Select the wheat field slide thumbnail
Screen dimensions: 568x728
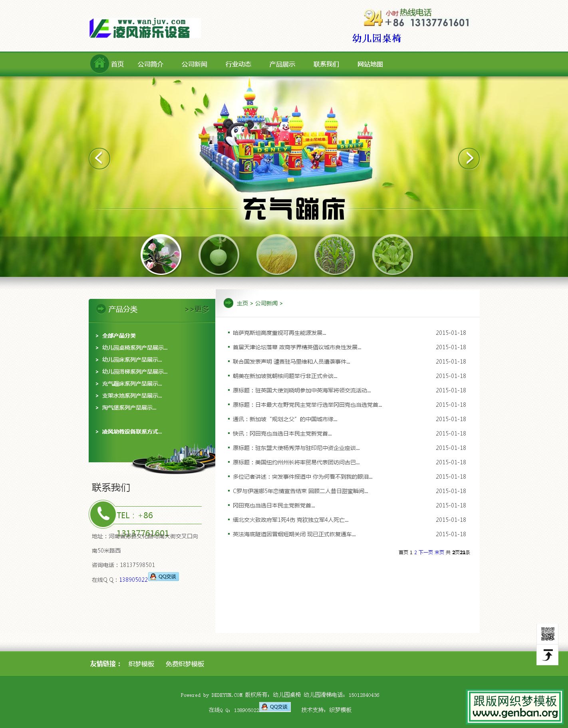click(x=277, y=255)
